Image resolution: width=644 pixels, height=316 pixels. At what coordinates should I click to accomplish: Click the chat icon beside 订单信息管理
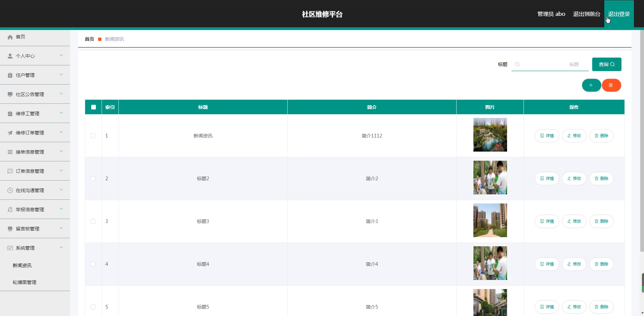tap(10, 171)
